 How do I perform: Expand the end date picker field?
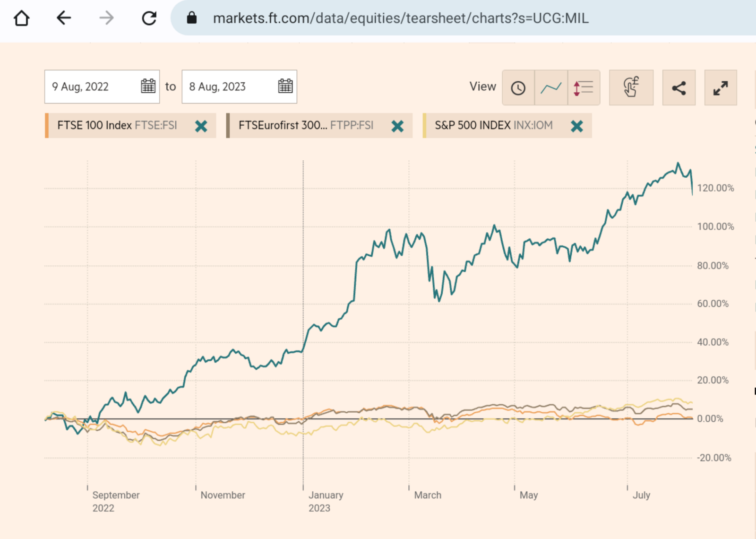[227, 86]
